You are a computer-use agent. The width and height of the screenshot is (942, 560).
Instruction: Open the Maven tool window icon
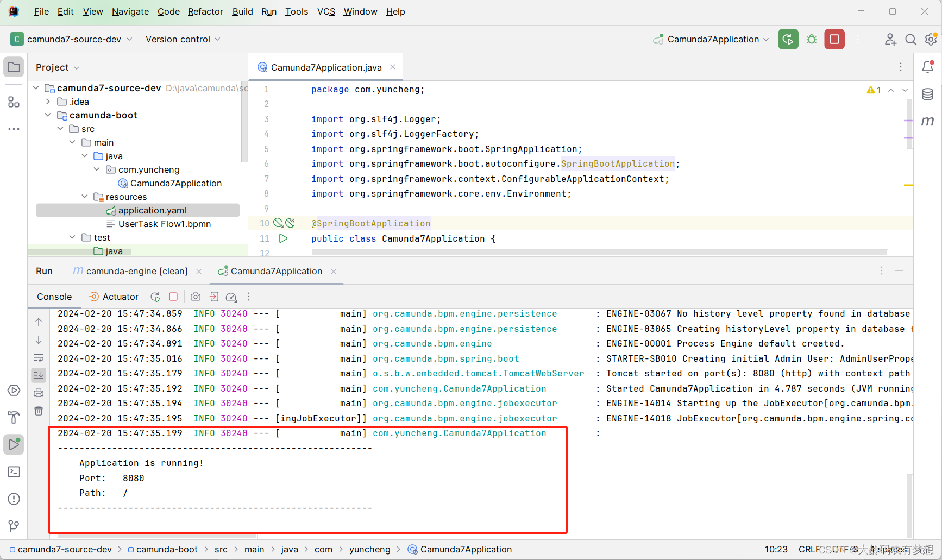[928, 121]
